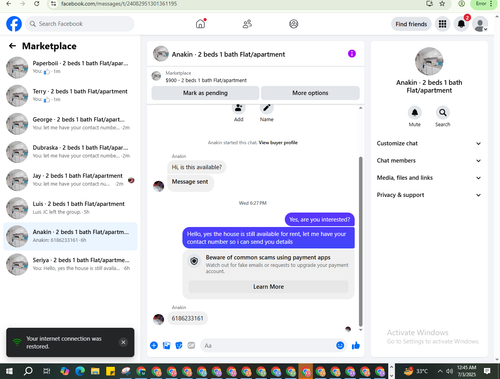Click the chat messages vertical scrollbar

[360, 241]
